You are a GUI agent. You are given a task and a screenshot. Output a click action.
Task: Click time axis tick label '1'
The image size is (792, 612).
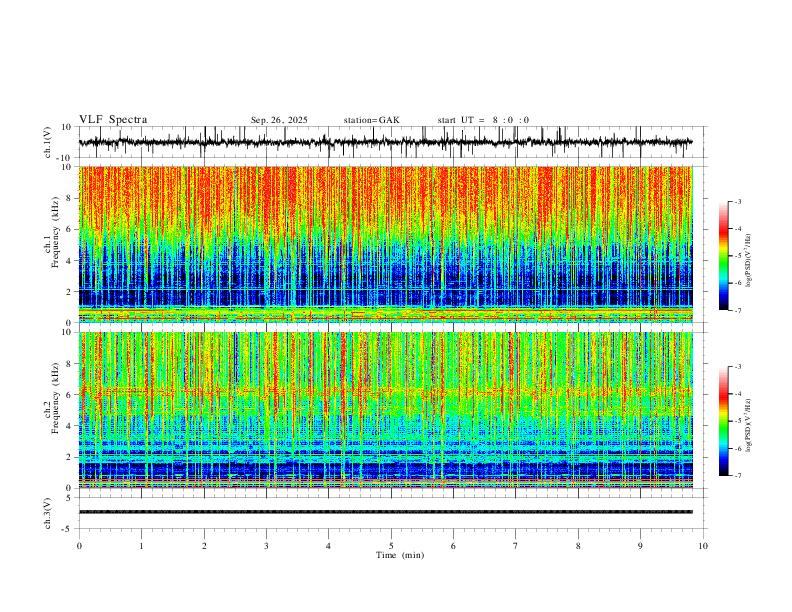tap(141, 546)
